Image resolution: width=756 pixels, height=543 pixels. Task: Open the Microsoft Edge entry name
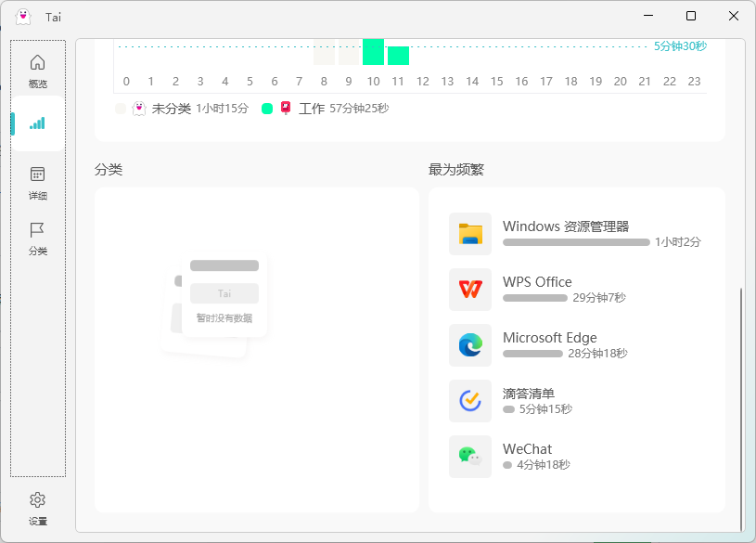550,337
